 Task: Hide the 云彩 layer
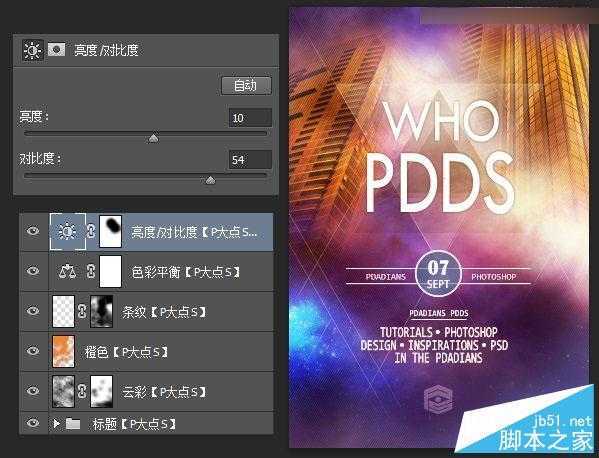[x=33, y=391]
